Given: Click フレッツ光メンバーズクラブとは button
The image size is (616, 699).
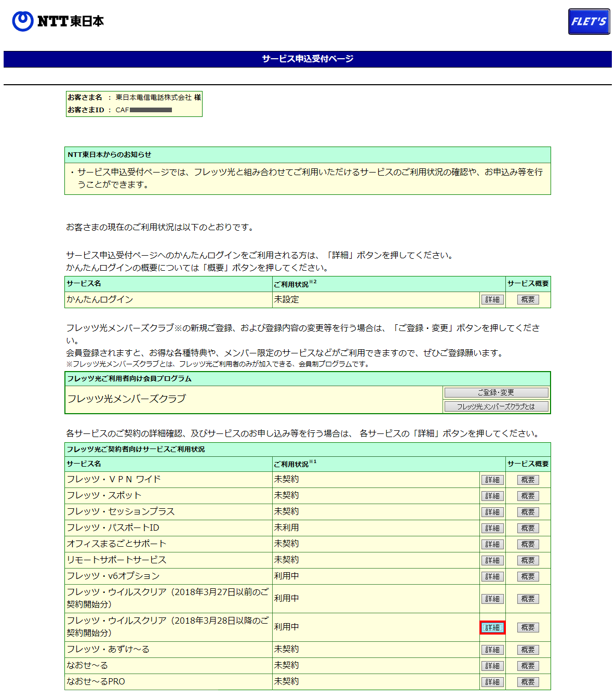Looking at the screenshot, I should point(496,406).
